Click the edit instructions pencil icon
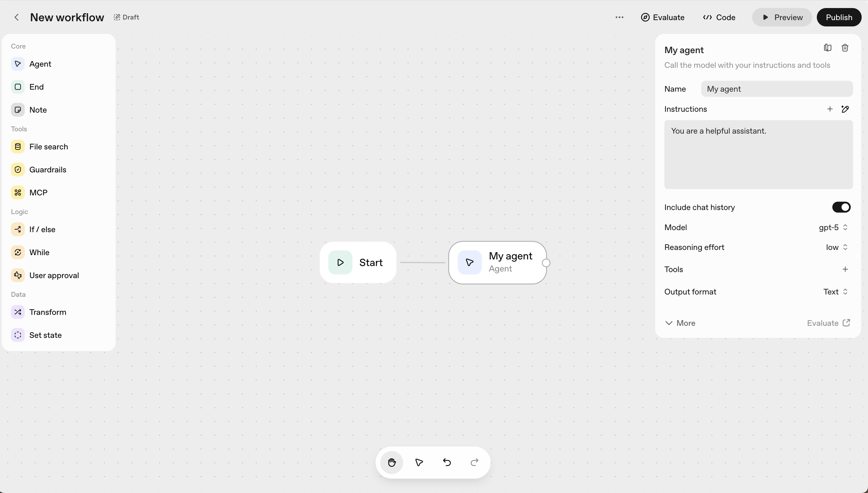This screenshot has height=493, width=868. click(x=845, y=109)
